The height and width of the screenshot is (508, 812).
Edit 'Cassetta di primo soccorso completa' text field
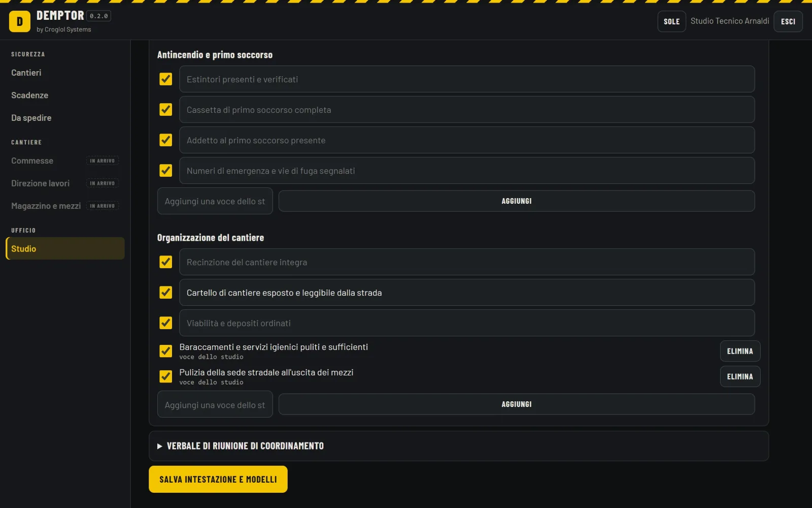click(467, 110)
